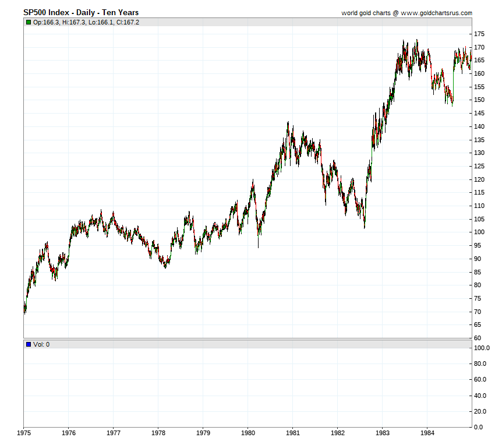Click the 60.0 volume axis label
Viewport: 495px width, 448px height.
pos(480,379)
